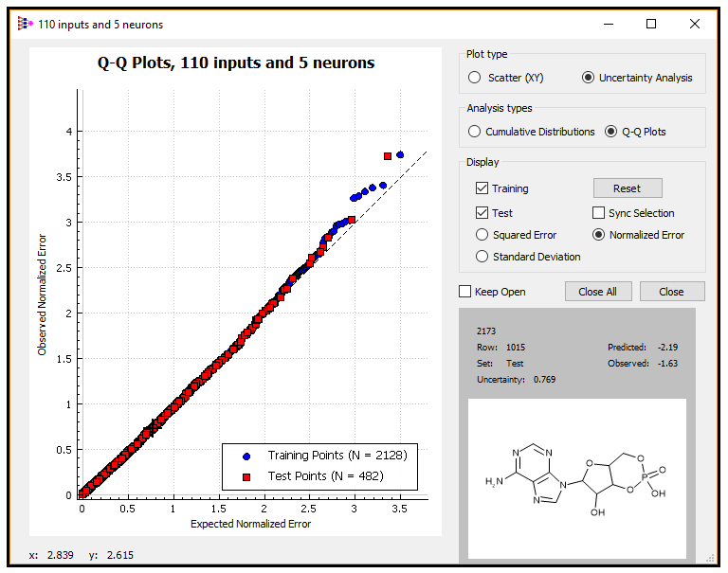Viewport: 728px width, 573px height.
Task: Click the "Training Points (N = 2128)" legend text
Action: [337, 456]
